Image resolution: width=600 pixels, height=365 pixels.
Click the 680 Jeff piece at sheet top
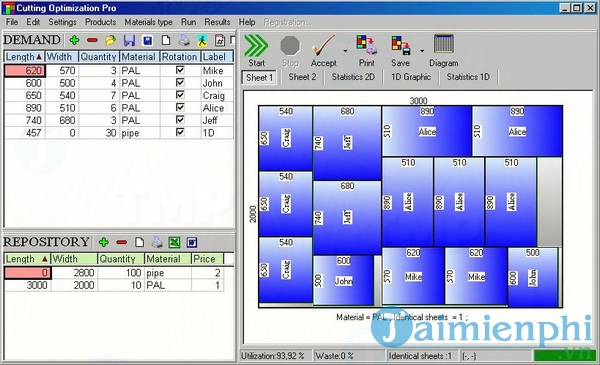(x=347, y=143)
